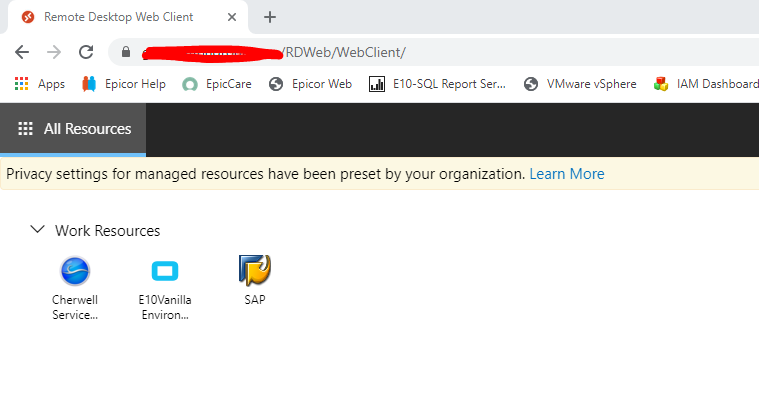759x404 pixels.
Task: Open the SAP application icon
Action: [255, 271]
